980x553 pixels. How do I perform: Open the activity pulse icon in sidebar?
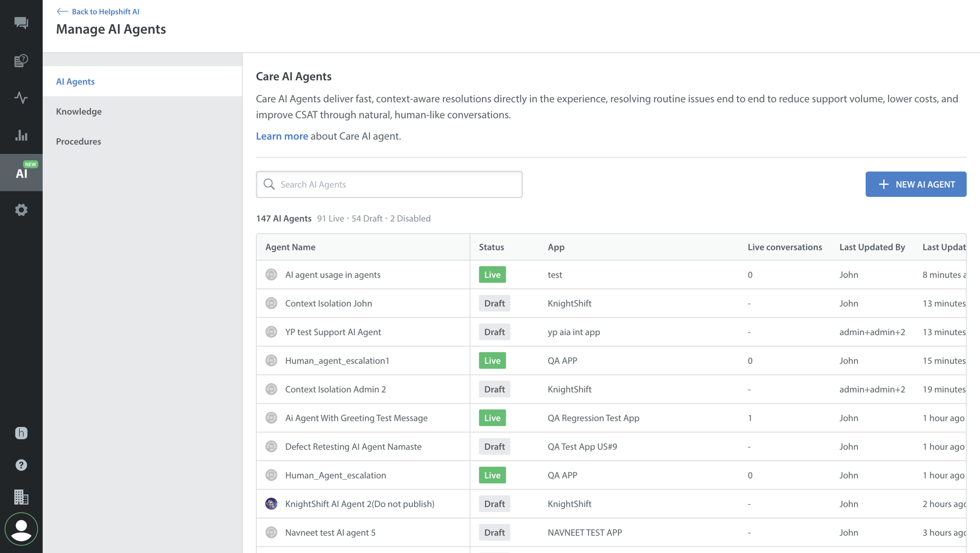(21, 97)
